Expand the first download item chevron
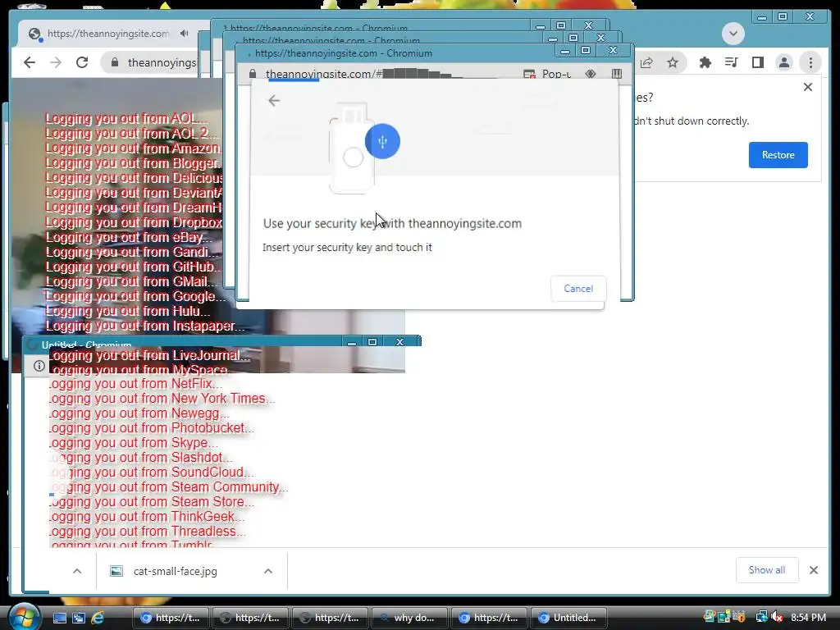This screenshot has height=630, width=840. click(x=77, y=571)
